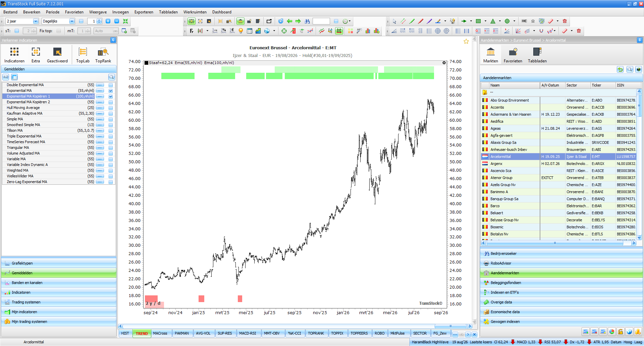Image resolution: width=644 pixels, height=346 pixels.
Task: Open the Favorieten icon in right panel
Action: click(513, 55)
